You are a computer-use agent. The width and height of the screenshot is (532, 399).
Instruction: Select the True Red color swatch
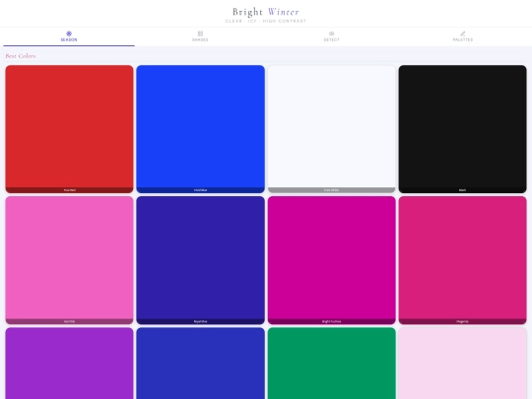[69, 129]
